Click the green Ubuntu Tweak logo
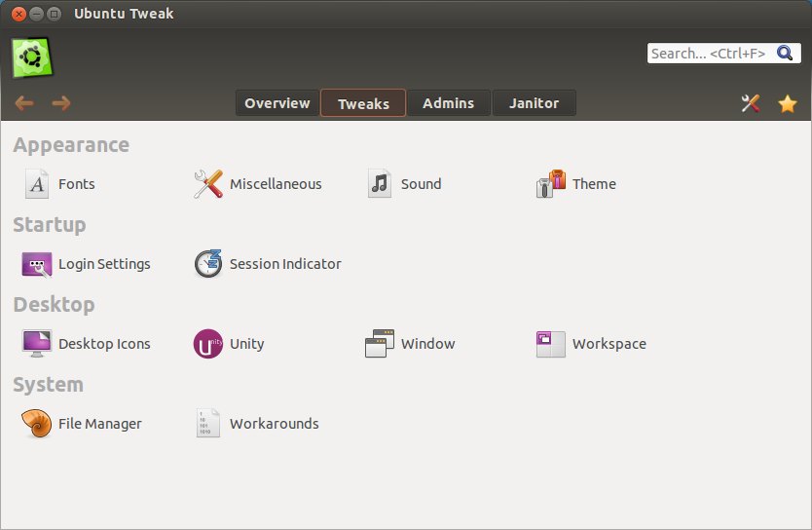 [x=32, y=57]
